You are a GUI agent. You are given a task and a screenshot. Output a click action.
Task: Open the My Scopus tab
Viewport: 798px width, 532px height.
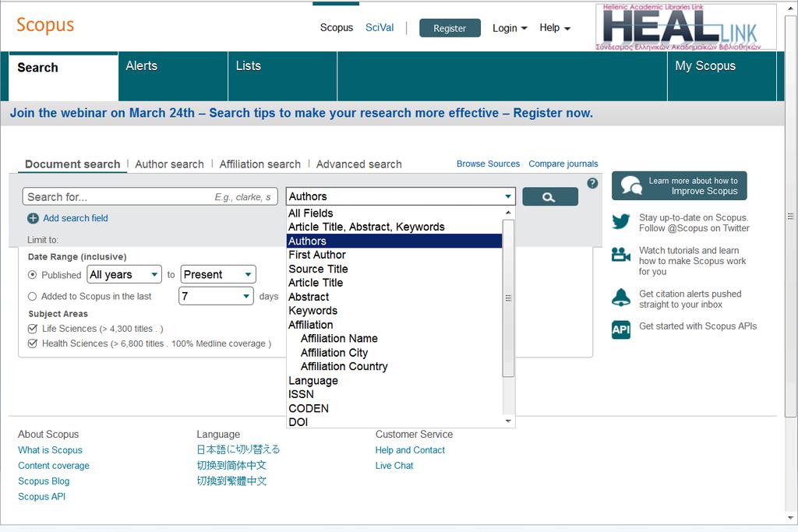(722, 76)
